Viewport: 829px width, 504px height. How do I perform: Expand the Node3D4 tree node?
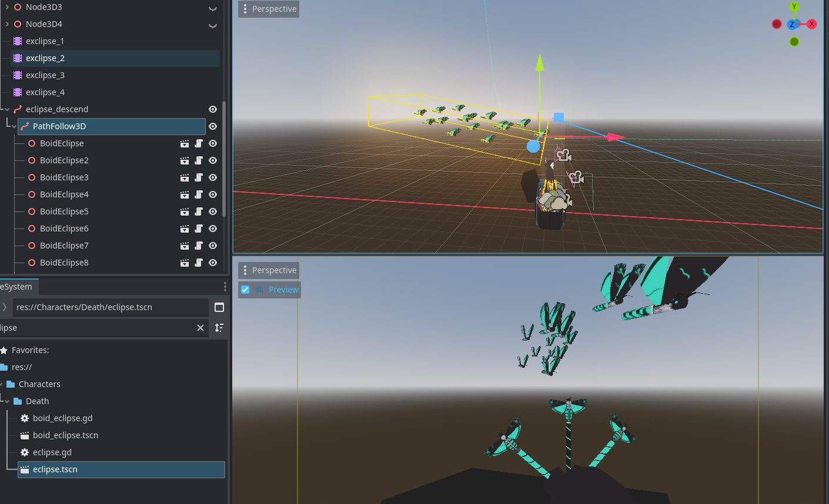pyautogui.click(x=7, y=24)
